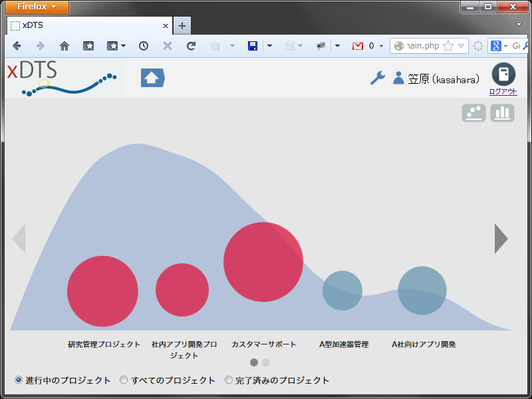The width and height of the screenshot is (532, 399).
Task: Reload the page with refresh icon
Action: point(191,46)
